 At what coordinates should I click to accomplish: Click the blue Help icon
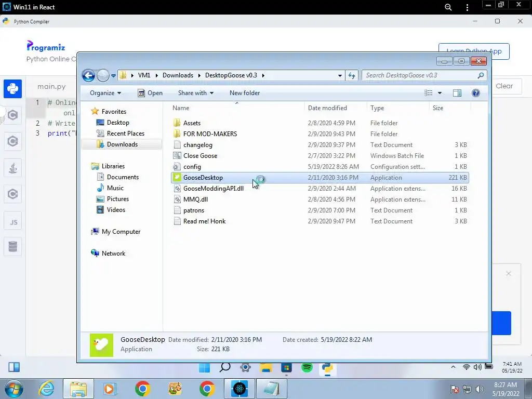(476, 93)
